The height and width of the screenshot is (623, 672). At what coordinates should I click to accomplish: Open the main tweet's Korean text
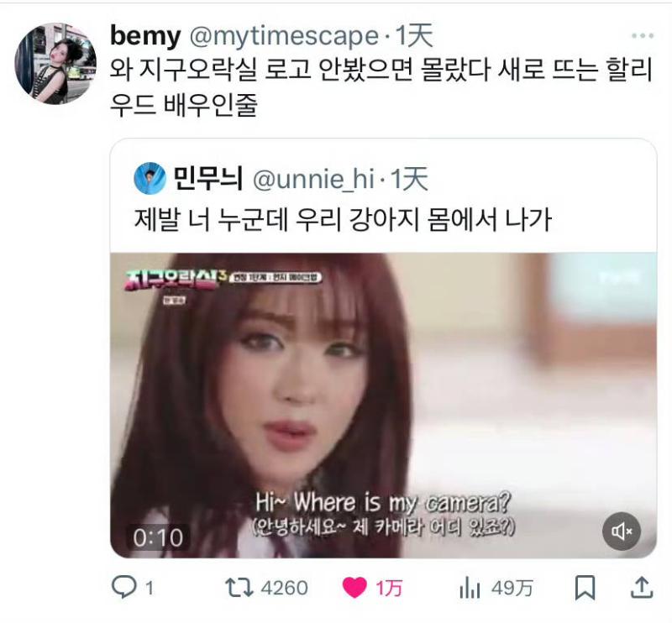(381, 87)
